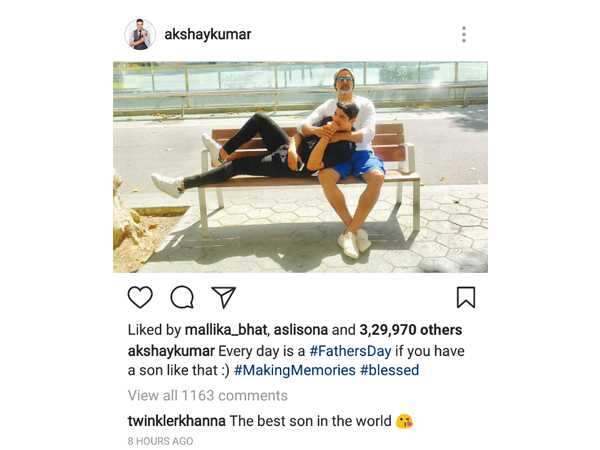Screen dimensions: 600x450
Task: Open comments via the speech bubble icon
Action: 182,297
